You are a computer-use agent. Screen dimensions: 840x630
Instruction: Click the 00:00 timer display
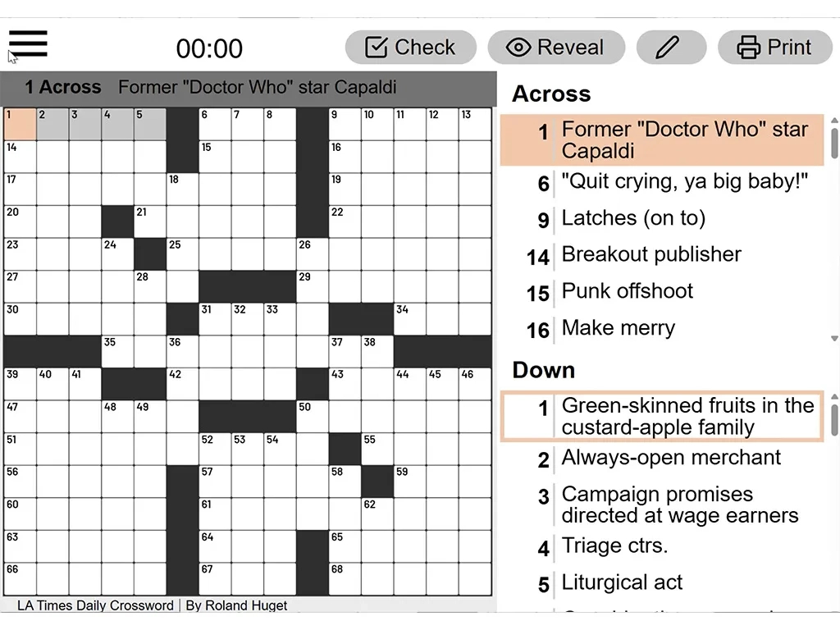click(x=209, y=48)
